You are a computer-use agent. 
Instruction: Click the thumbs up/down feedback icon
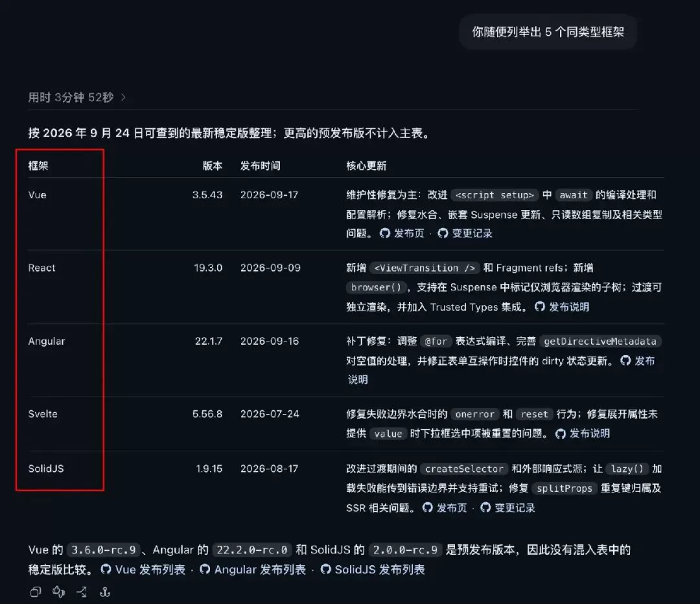(59, 592)
